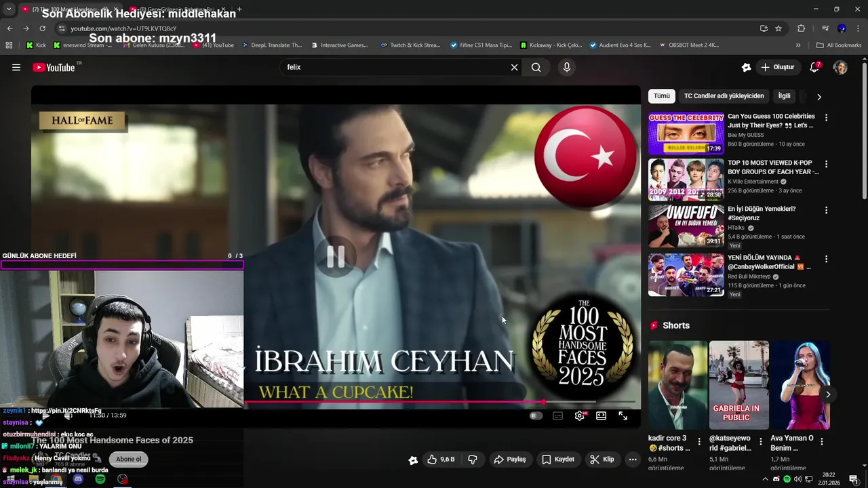Run search with magnifier button
This screenshot has width=868, height=488.
point(536,67)
